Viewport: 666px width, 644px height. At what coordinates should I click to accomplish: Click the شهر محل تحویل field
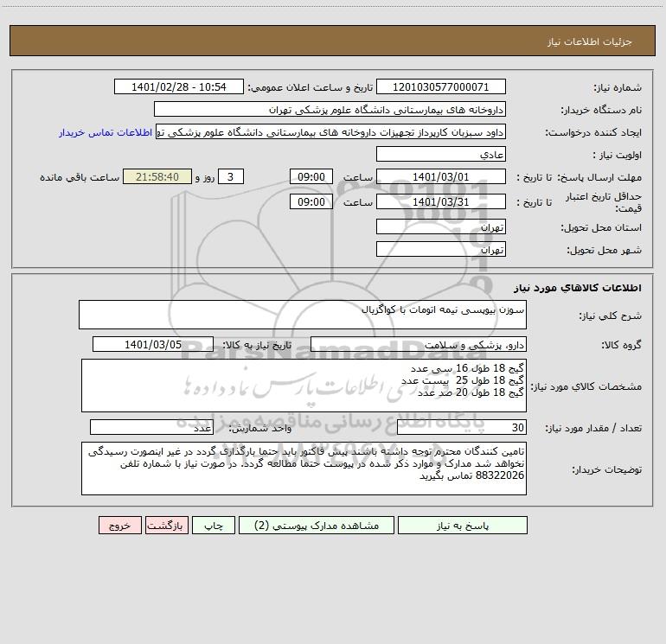pos(441,249)
